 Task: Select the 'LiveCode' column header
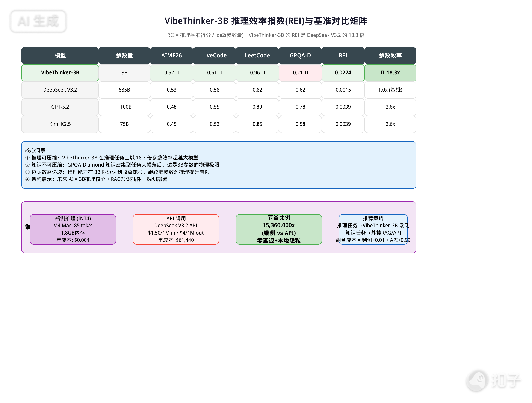click(214, 56)
